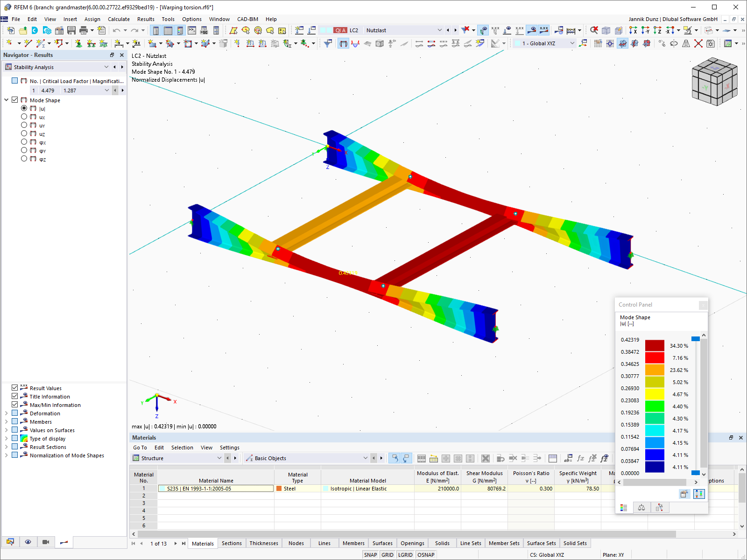747x560 pixels.
Task: Toggle SNAP in the status bar
Action: click(370, 554)
